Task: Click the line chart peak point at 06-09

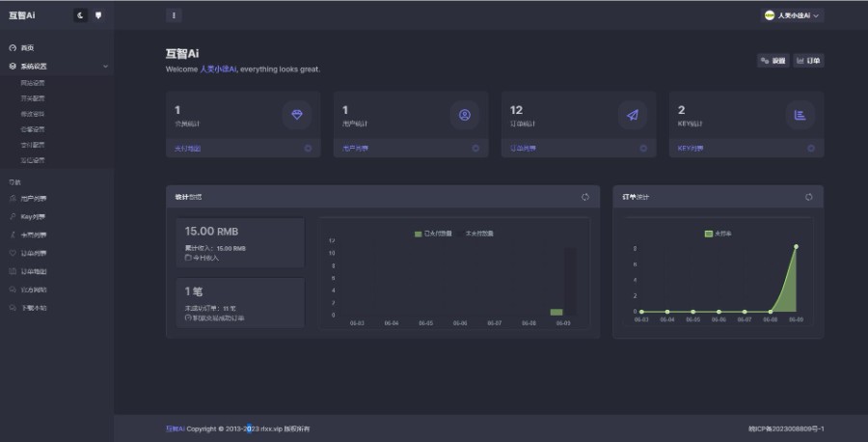Action: 796,246
